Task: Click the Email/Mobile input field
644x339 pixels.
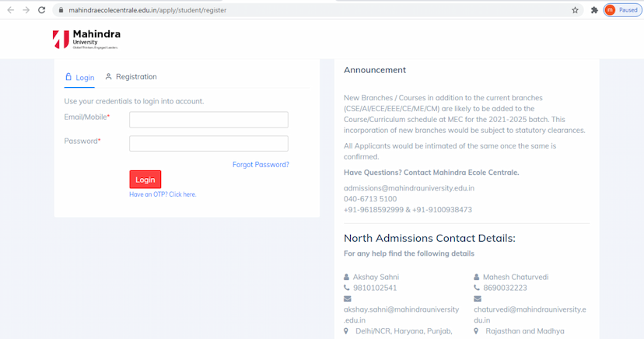Action: coord(208,120)
